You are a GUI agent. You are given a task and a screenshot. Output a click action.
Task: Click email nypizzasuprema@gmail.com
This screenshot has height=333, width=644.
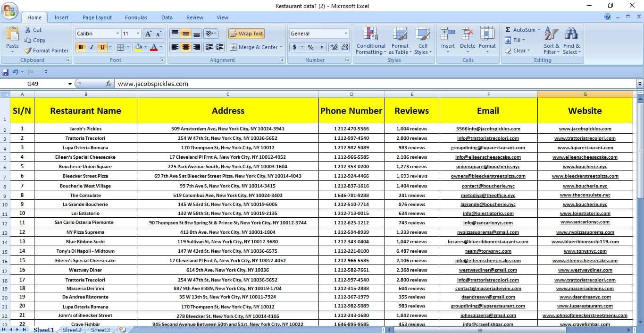pyautogui.click(x=488, y=232)
